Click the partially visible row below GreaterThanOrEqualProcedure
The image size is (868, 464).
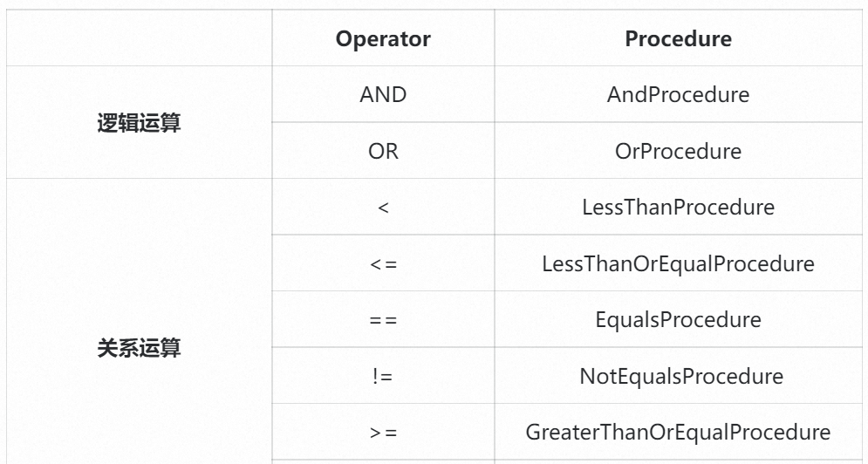point(678,461)
